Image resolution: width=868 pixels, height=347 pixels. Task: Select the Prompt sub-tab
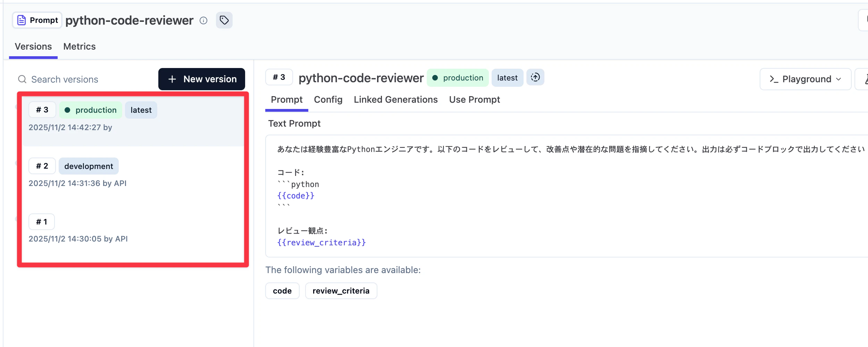click(x=287, y=100)
